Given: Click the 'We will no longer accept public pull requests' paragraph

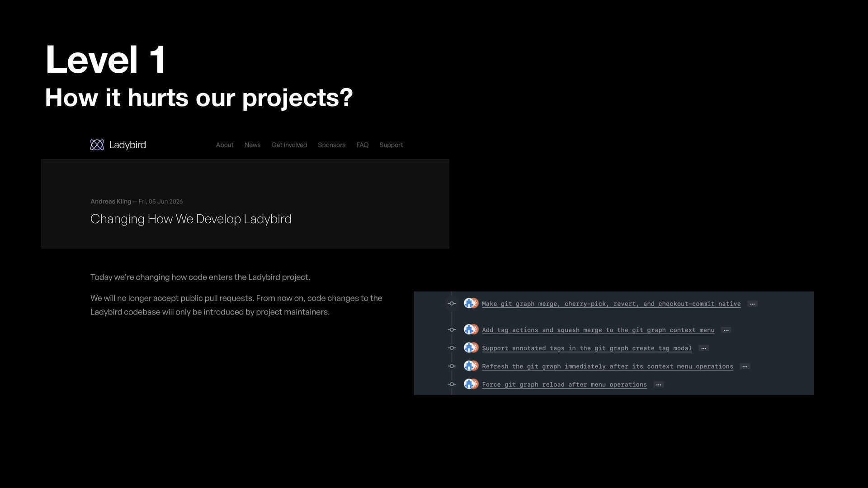Looking at the screenshot, I should coord(236,305).
